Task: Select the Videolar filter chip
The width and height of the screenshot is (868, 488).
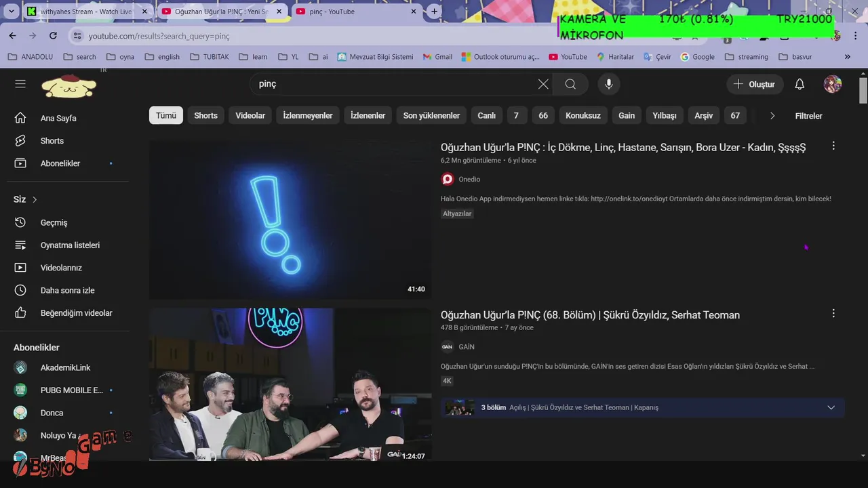Action: 250,115
